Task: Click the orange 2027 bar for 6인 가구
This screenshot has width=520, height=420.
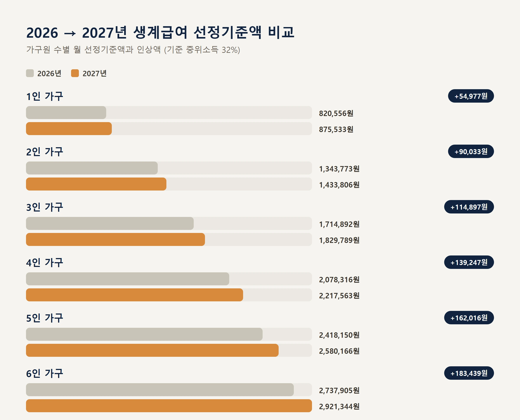Action: click(169, 405)
